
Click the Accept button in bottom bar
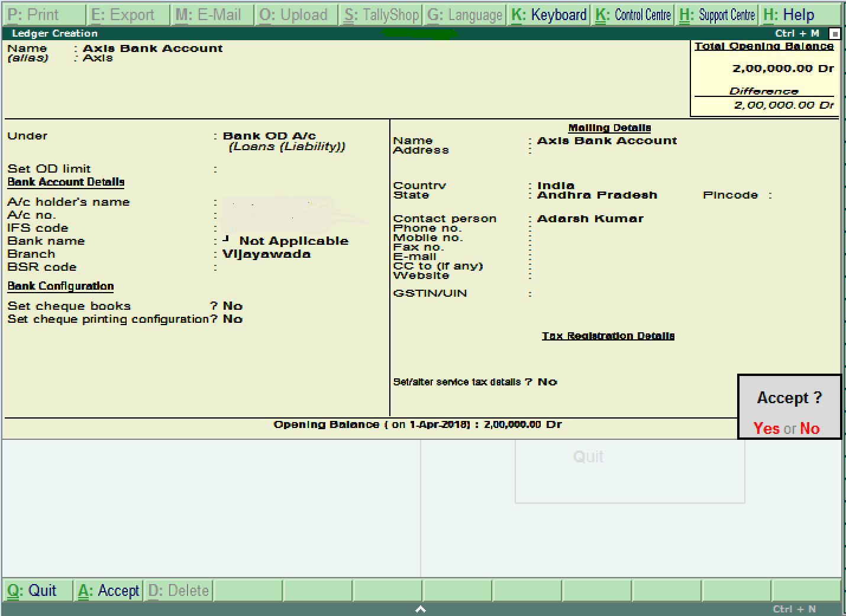[108, 590]
